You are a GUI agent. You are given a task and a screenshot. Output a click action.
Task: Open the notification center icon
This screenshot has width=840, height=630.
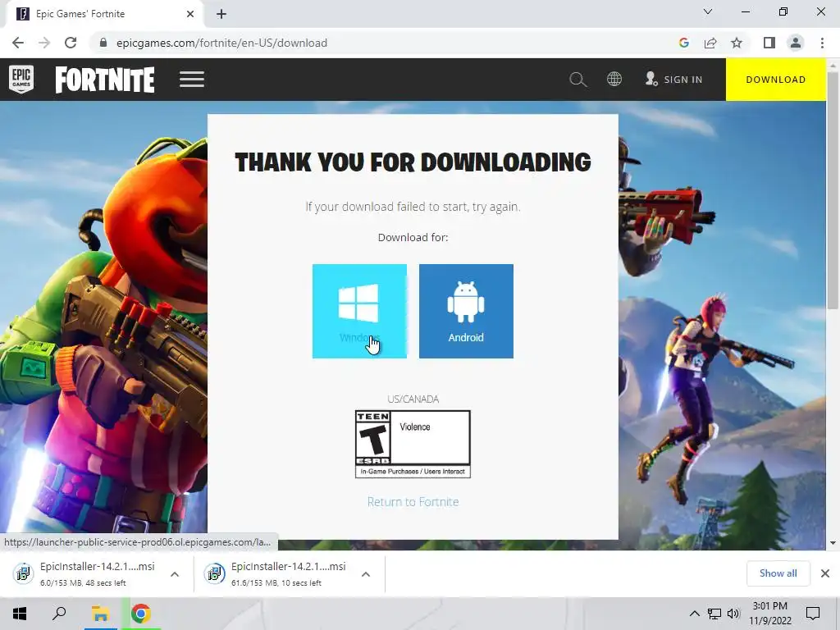tap(813, 614)
